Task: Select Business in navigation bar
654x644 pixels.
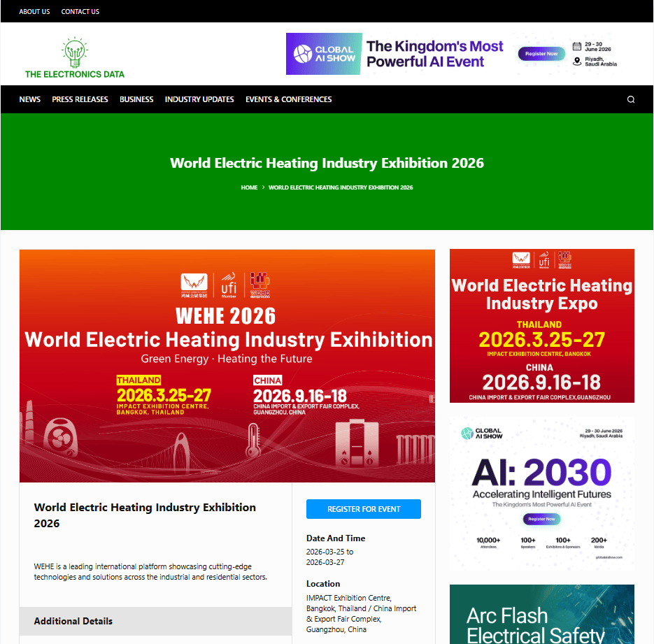Action: click(x=136, y=99)
